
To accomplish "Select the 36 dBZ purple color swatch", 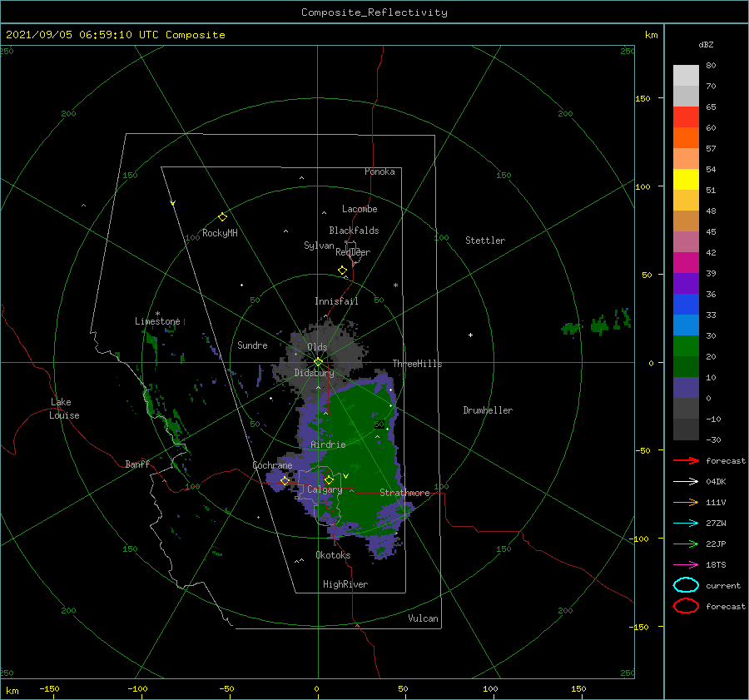I will (686, 283).
